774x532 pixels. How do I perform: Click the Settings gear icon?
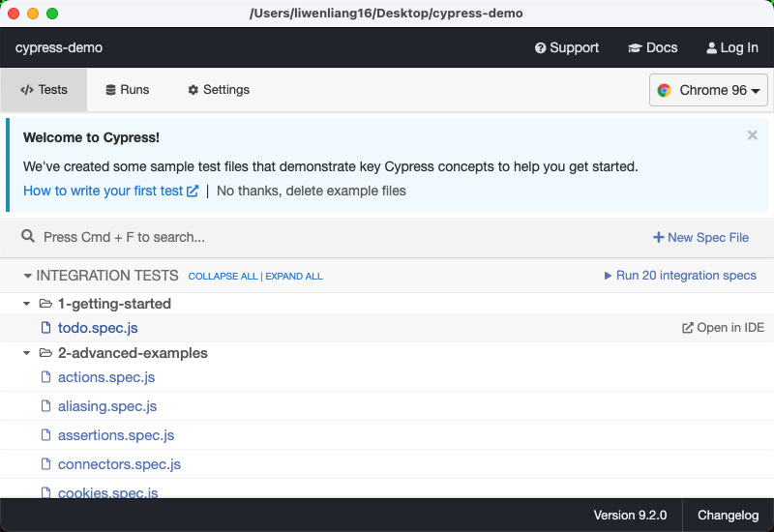point(193,90)
